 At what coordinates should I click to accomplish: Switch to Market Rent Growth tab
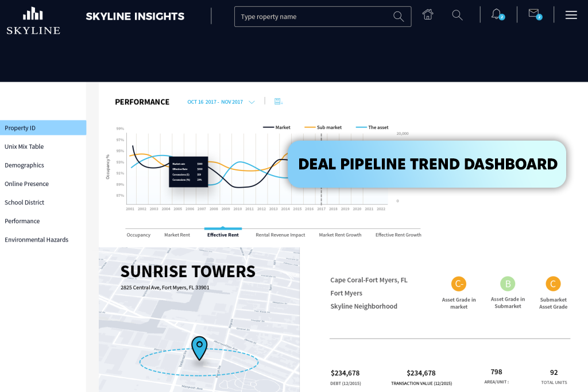[x=340, y=235]
